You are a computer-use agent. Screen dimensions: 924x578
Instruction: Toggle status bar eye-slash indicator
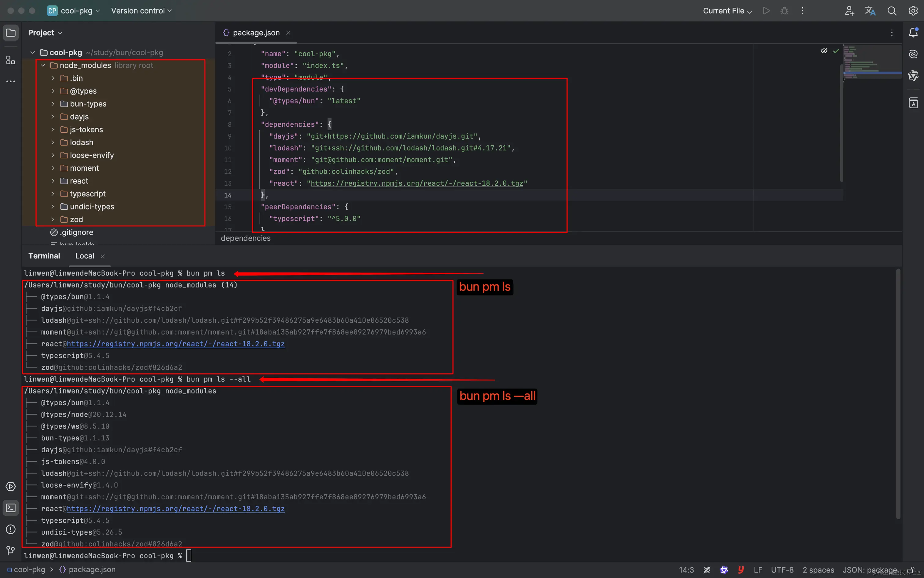pos(707,569)
